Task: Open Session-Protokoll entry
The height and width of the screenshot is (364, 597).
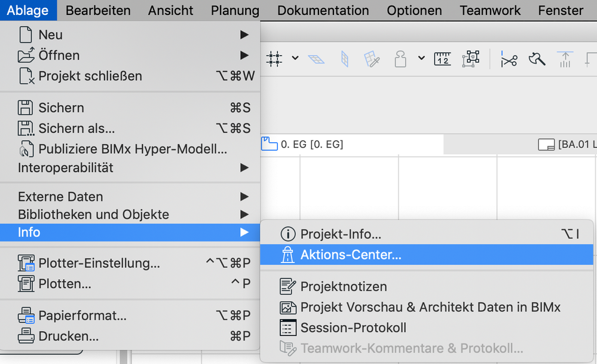Action: pos(353,328)
